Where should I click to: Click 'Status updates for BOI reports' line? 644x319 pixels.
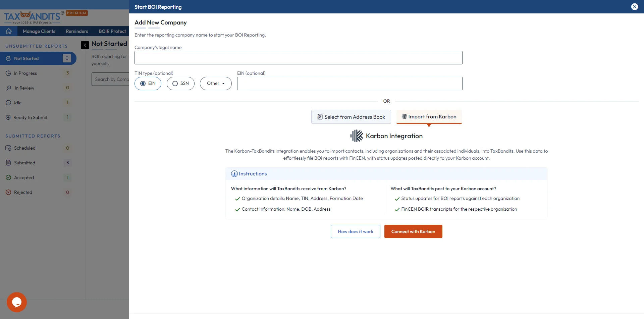(x=460, y=199)
